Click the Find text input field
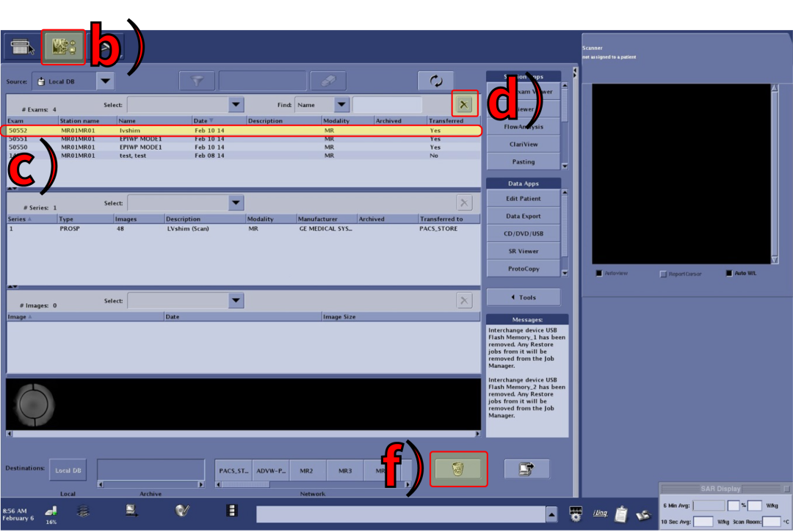The height and width of the screenshot is (532, 793). [x=387, y=105]
